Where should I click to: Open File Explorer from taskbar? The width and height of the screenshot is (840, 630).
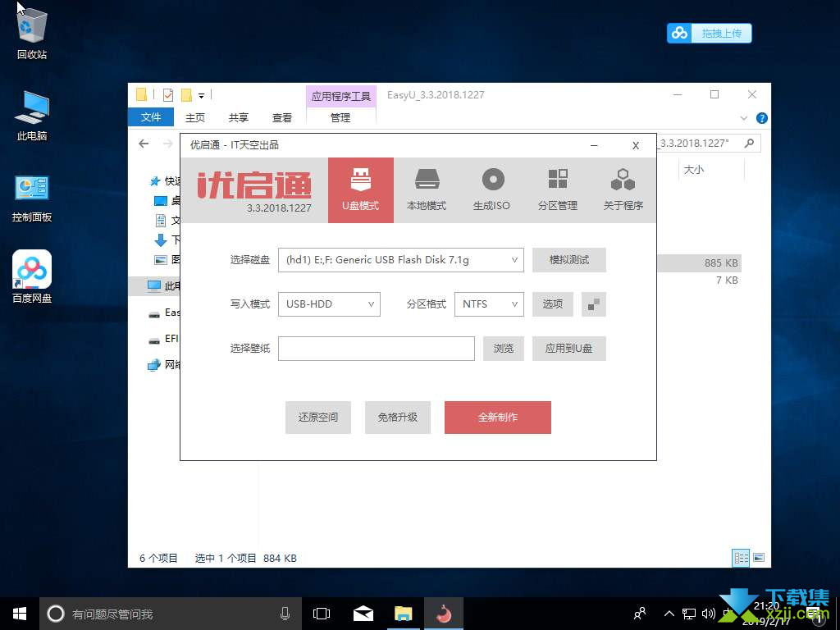coord(403,614)
